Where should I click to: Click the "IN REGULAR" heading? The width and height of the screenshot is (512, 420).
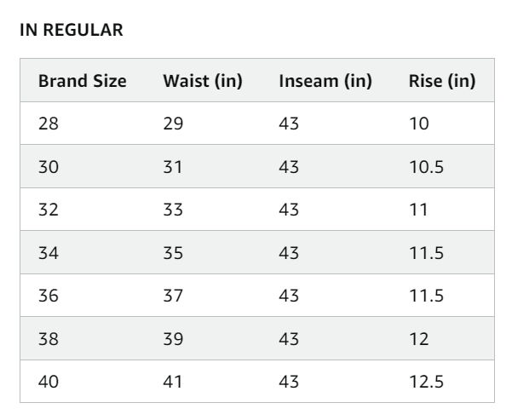(x=71, y=31)
